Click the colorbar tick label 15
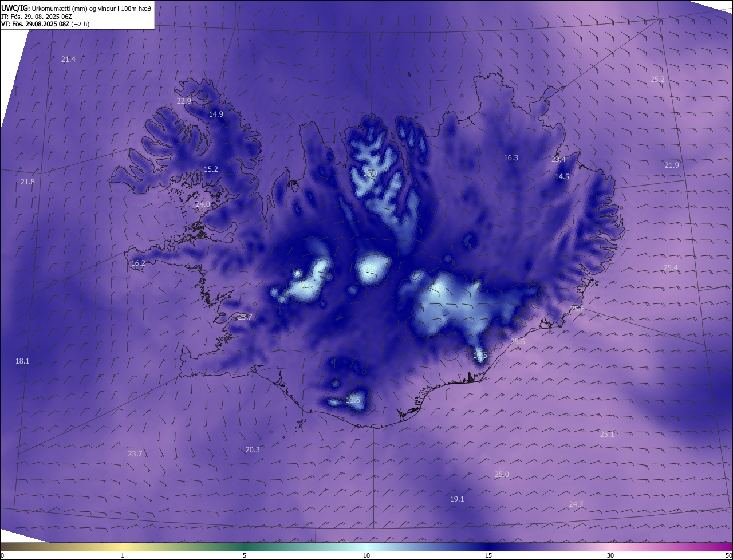The width and height of the screenshot is (733, 560). coord(488,555)
